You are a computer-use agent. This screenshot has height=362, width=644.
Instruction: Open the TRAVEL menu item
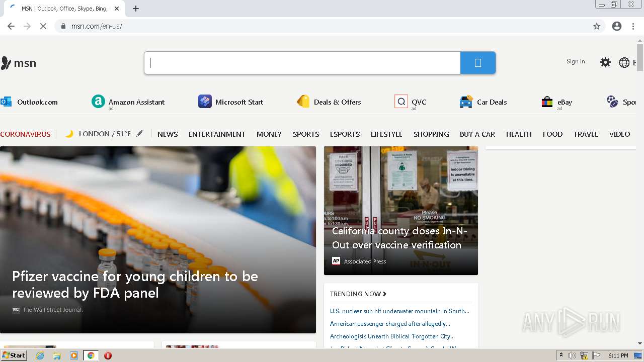(586, 134)
